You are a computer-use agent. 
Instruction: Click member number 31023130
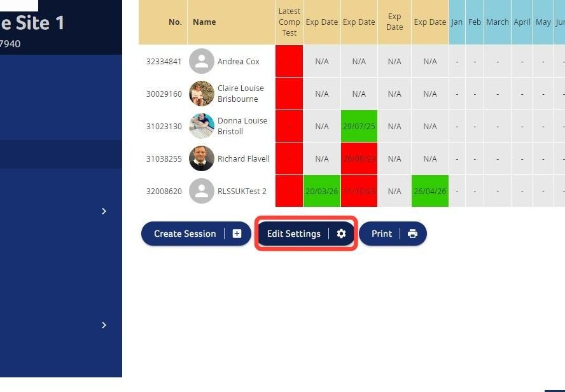(x=164, y=127)
